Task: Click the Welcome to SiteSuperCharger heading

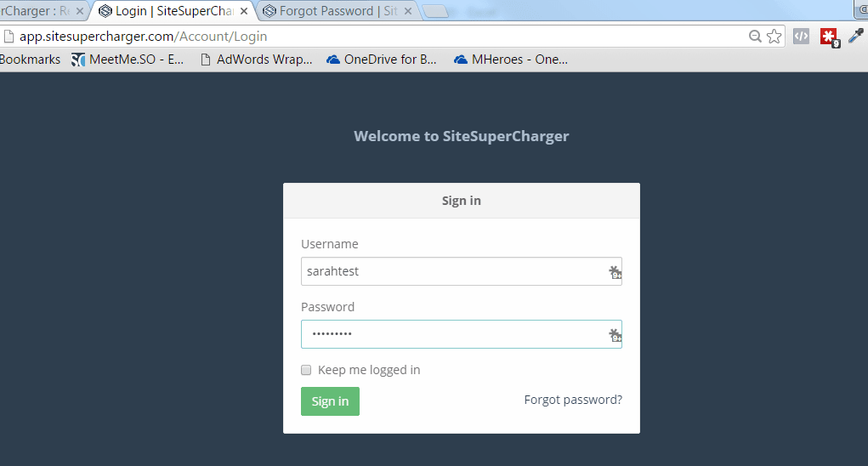Action: [461, 136]
